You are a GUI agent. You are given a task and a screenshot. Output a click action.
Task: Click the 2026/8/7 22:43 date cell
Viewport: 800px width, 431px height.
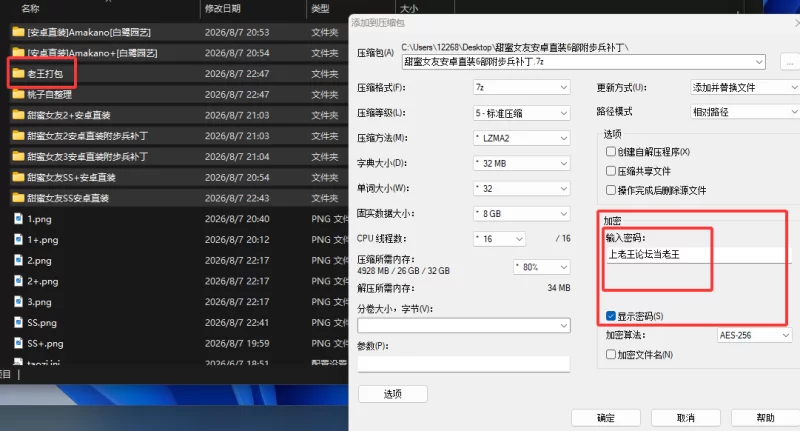pos(237,198)
